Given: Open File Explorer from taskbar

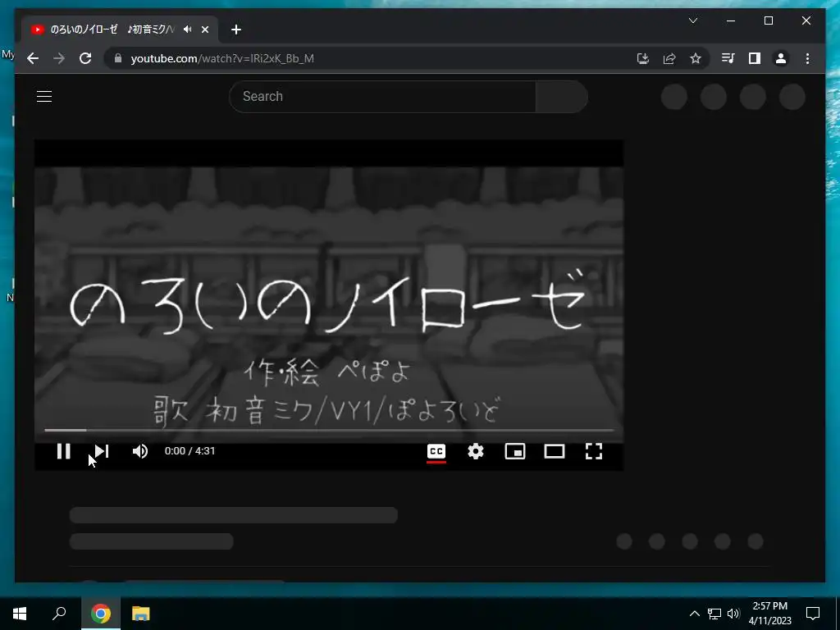Looking at the screenshot, I should pos(140,614).
